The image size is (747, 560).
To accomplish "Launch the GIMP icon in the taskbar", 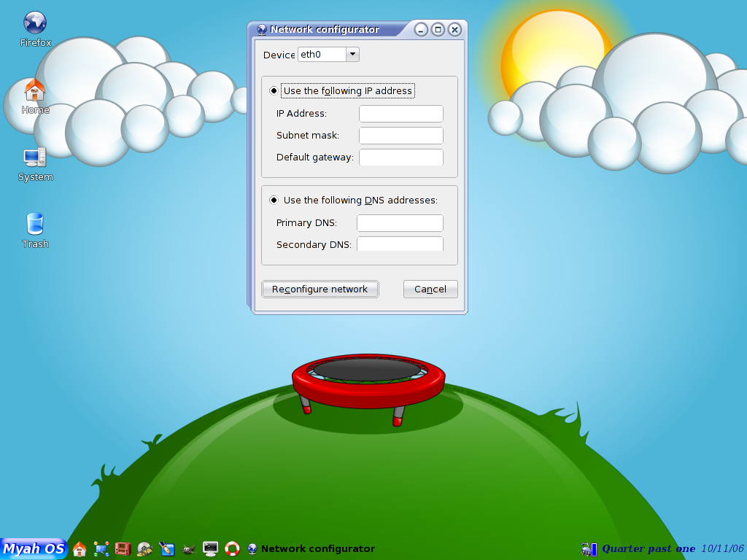I will (x=189, y=549).
